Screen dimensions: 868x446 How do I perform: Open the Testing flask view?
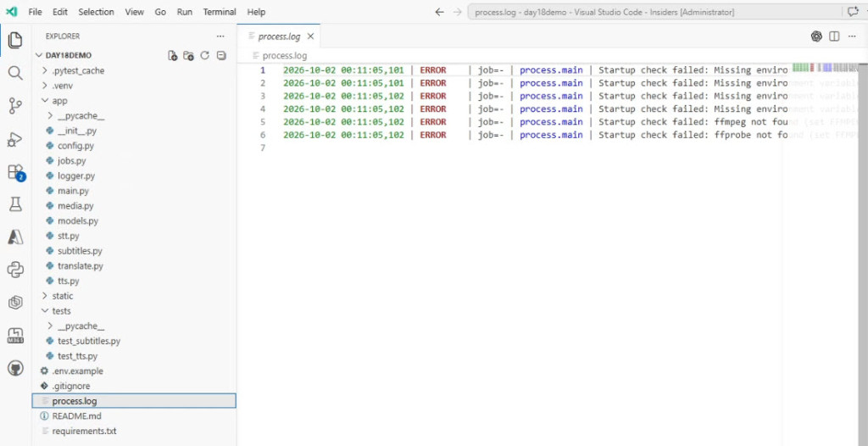(15, 204)
